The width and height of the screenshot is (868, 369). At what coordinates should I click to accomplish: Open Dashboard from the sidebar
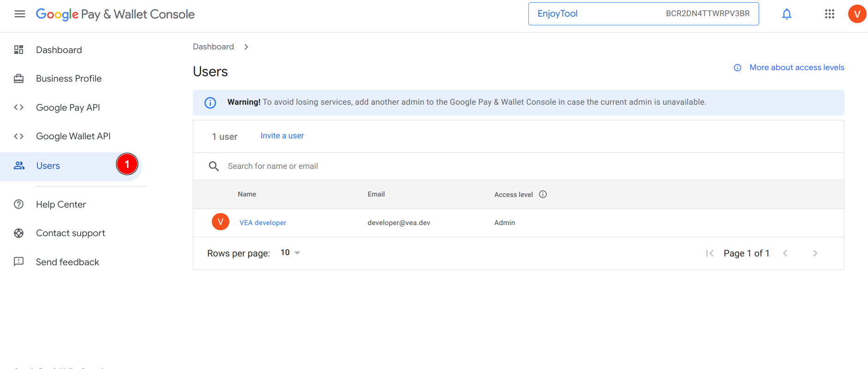pos(59,50)
